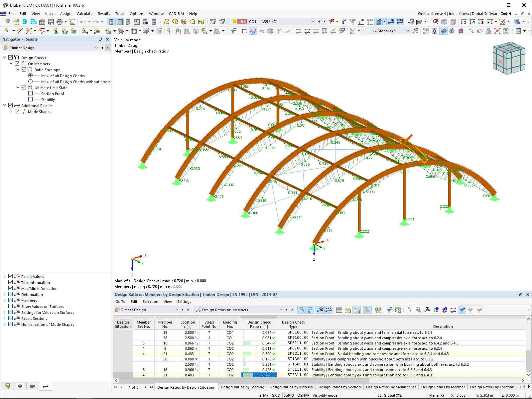This screenshot has width=532, height=399.
Task: Switch to Design Ratios by Material tab
Action: pyautogui.click(x=291, y=387)
